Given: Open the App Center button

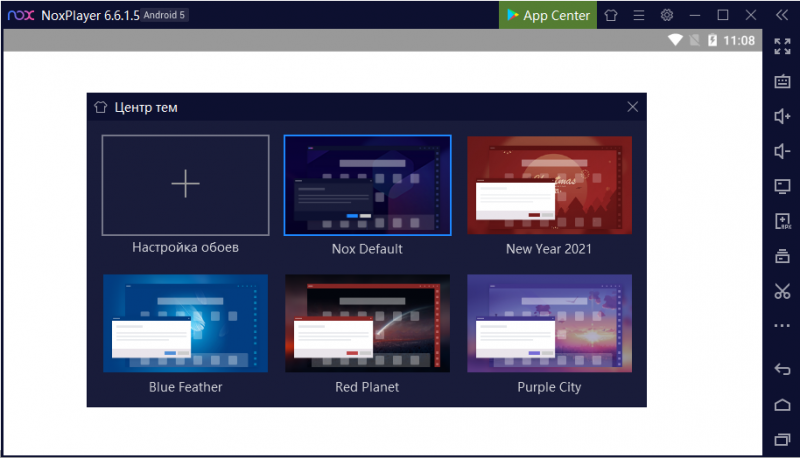Looking at the screenshot, I should tap(547, 15).
